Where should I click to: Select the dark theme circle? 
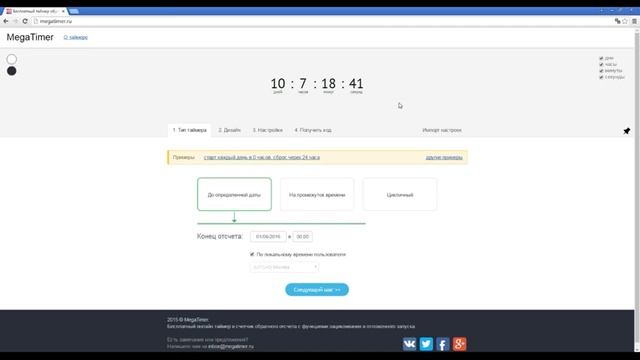[11, 71]
